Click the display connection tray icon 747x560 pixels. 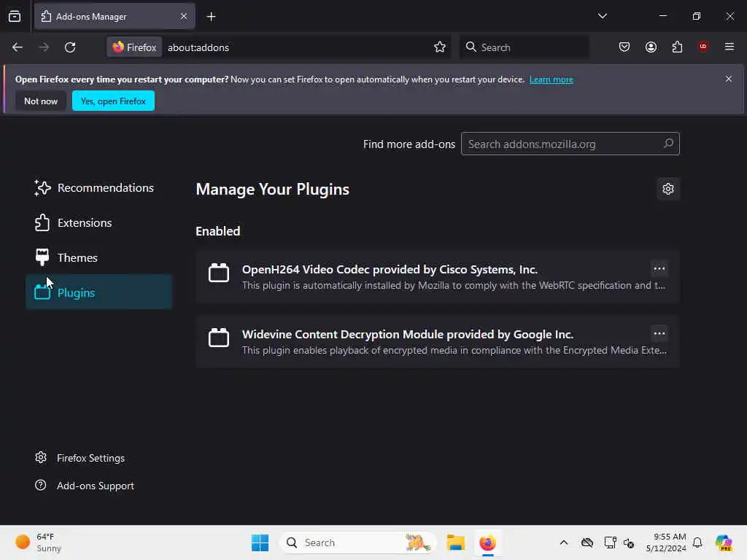[610, 542]
